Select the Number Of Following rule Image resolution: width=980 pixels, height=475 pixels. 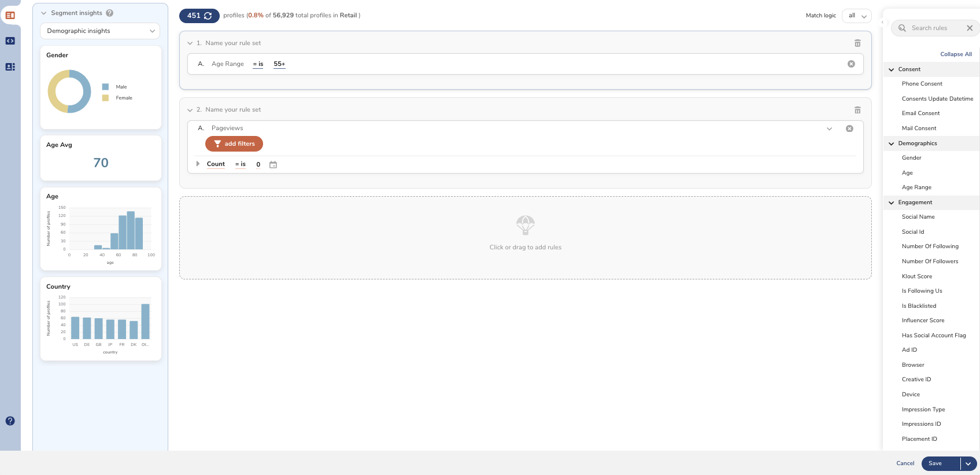pos(930,246)
